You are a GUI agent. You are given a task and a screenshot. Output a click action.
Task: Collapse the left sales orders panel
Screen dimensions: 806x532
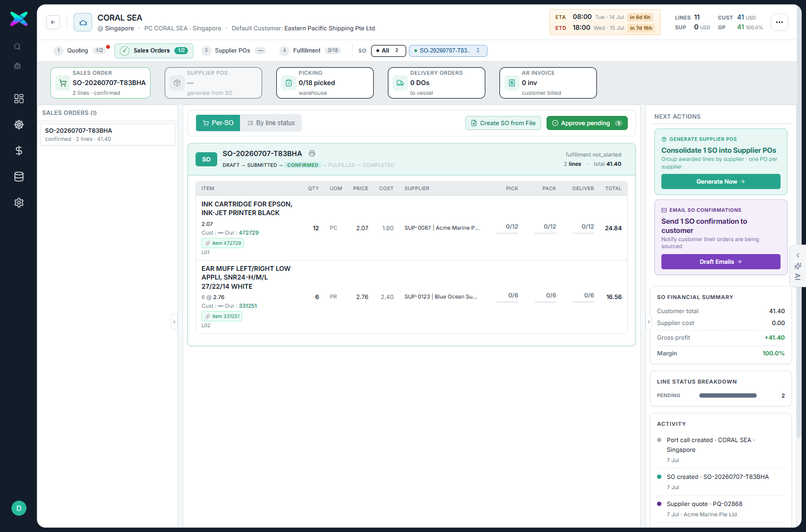click(174, 322)
